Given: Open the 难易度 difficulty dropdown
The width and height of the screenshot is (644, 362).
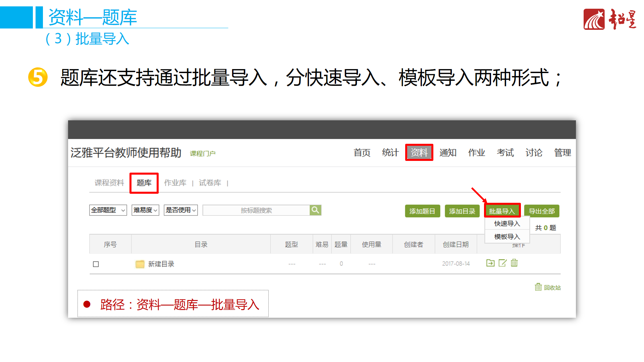Looking at the screenshot, I should tap(145, 210).
